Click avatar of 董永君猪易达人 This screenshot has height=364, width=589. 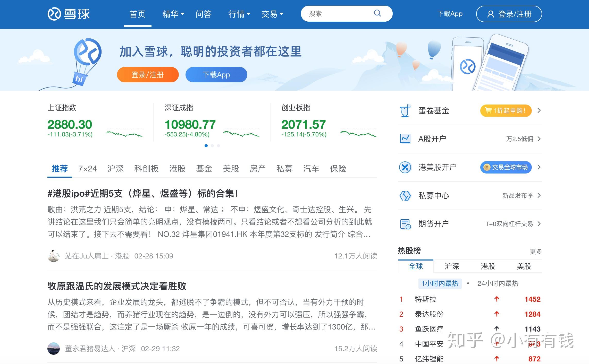point(54,349)
